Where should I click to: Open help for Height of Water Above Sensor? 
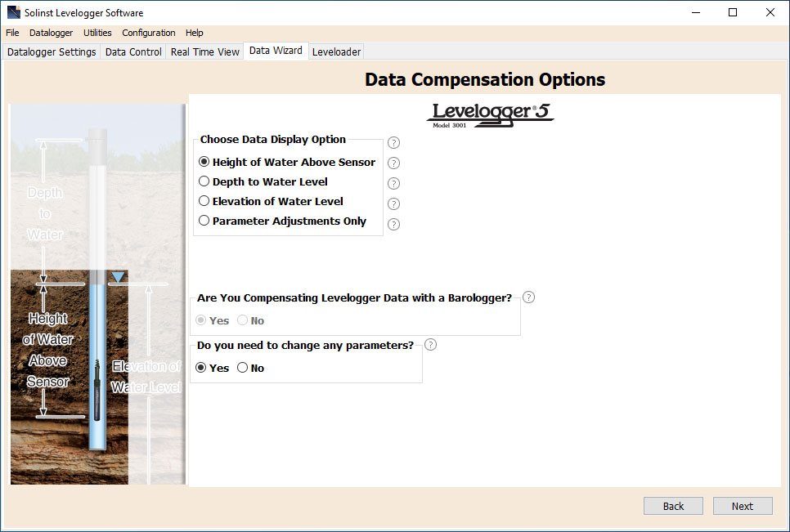[393, 163]
